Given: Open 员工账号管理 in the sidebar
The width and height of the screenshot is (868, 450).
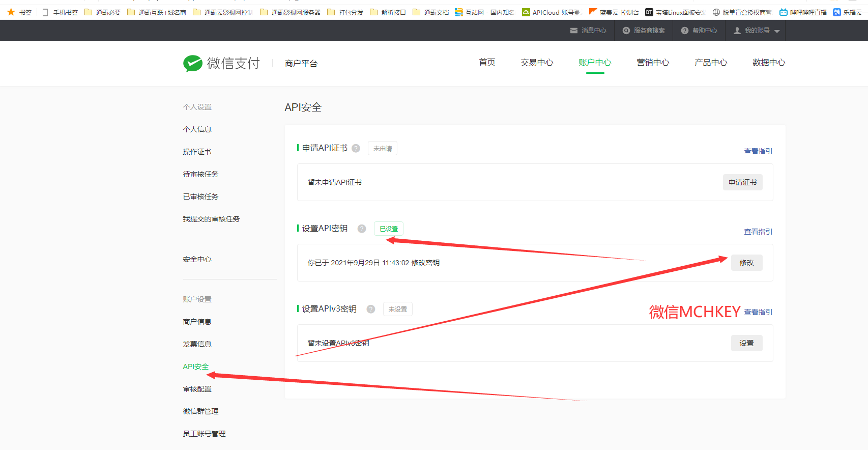Looking at the screenshot, I should point(204,434).
